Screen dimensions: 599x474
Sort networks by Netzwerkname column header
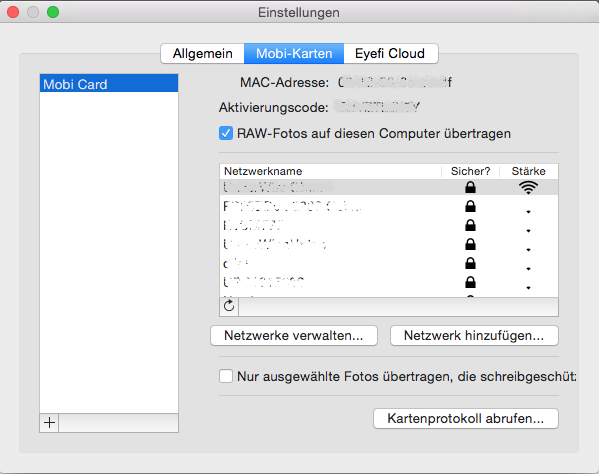[330, 171]
